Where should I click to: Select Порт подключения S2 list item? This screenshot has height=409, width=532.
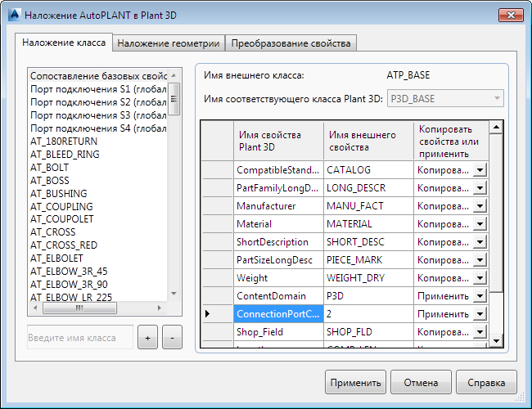point(98,102)
